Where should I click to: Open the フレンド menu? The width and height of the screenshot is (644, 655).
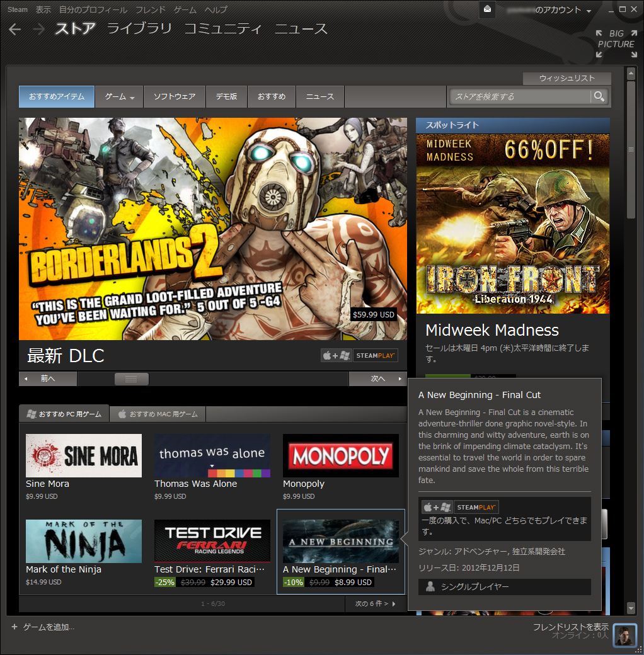point(151,9)
